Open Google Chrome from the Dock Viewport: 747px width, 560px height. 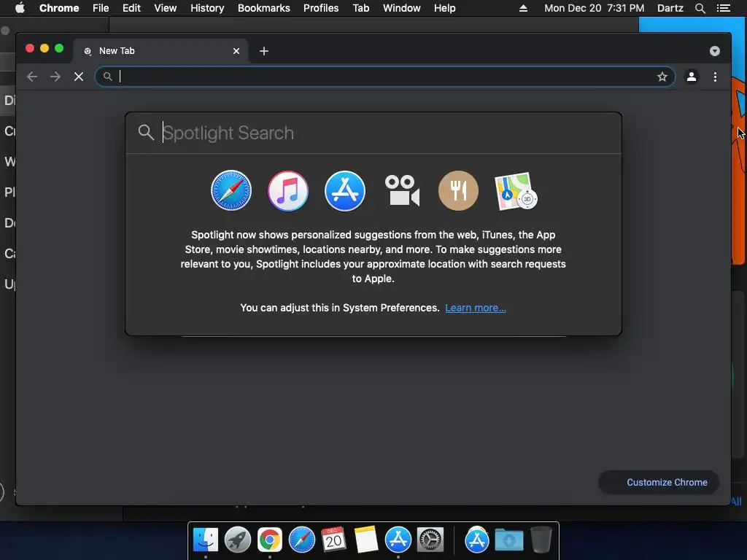(x=270, y=540)
